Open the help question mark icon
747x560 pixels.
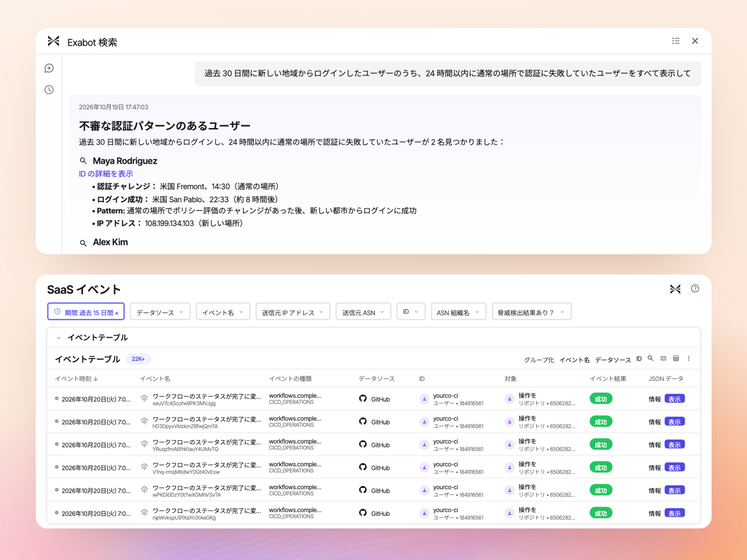point(695,289)
